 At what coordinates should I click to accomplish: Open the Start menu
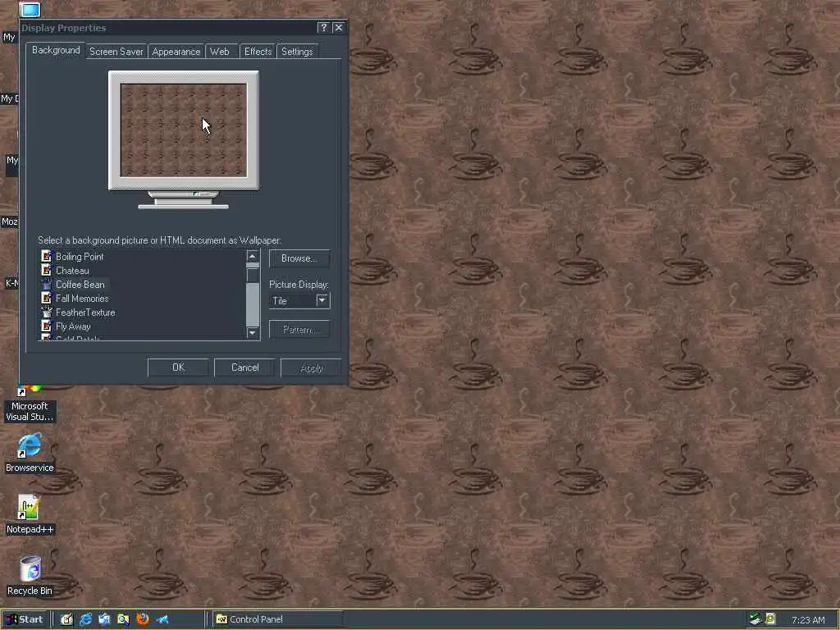[25, 619]
